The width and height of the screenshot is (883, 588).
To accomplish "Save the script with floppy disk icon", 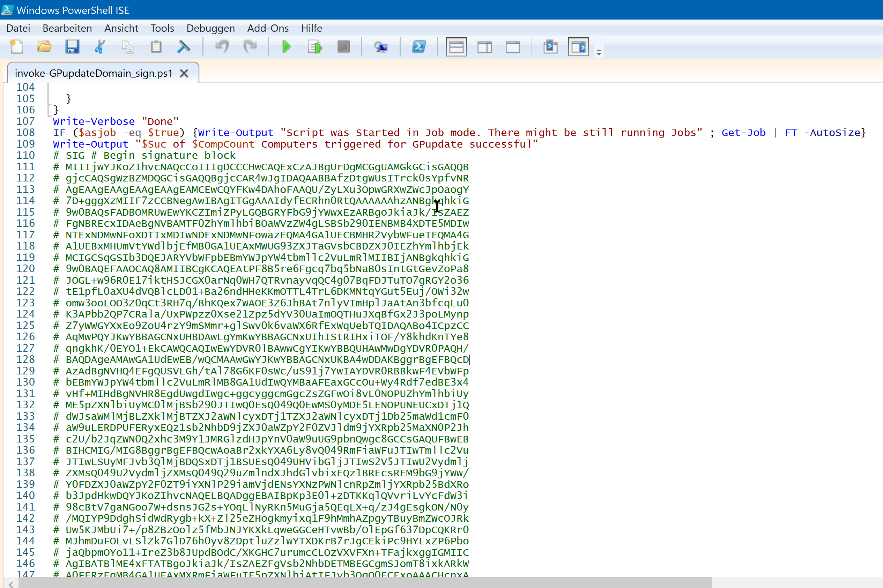I will click(x=72, y=47).
